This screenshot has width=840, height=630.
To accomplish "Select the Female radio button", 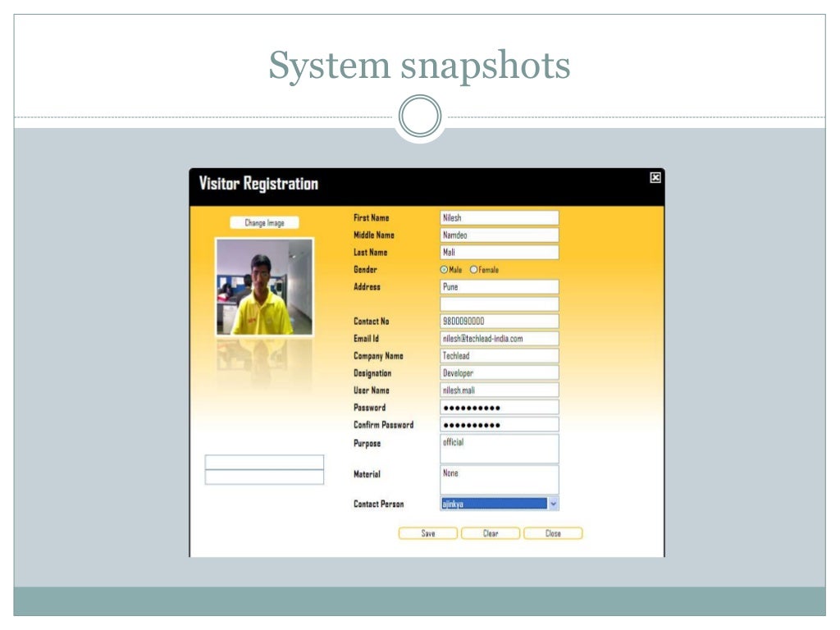I will (x=473, y=269).
